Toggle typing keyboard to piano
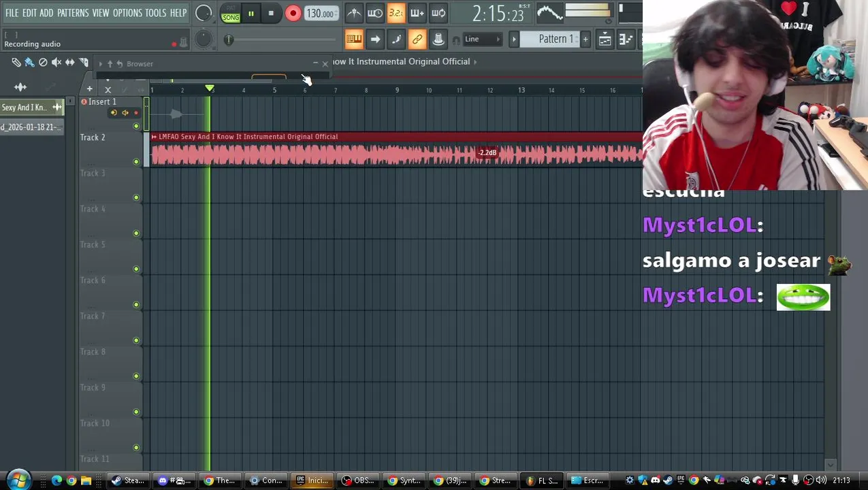Screen dimensions: 868x490 point(354,39)
